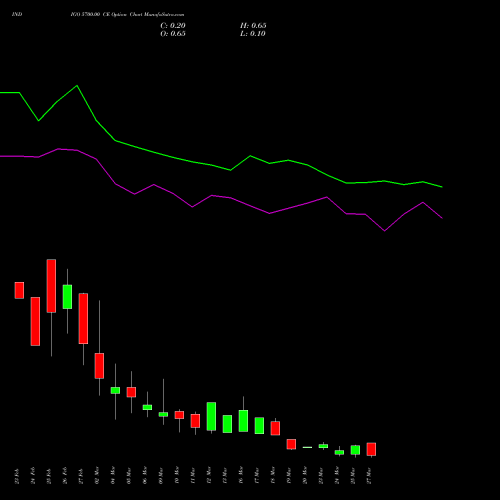
Task: Click the red 24 Feb candlestick
Action: pyautogui.click(x=35, y=321)
